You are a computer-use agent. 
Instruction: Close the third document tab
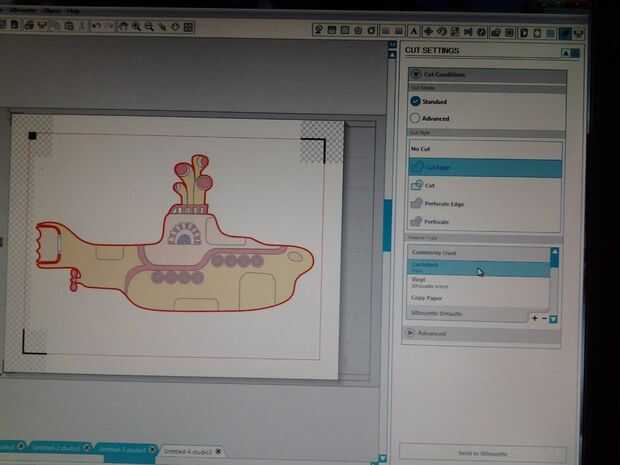152,450
